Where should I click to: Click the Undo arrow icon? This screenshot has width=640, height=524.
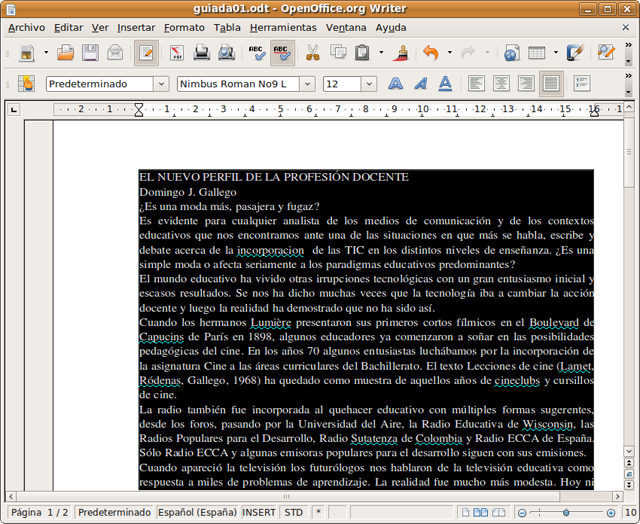[x=431, y=52]
